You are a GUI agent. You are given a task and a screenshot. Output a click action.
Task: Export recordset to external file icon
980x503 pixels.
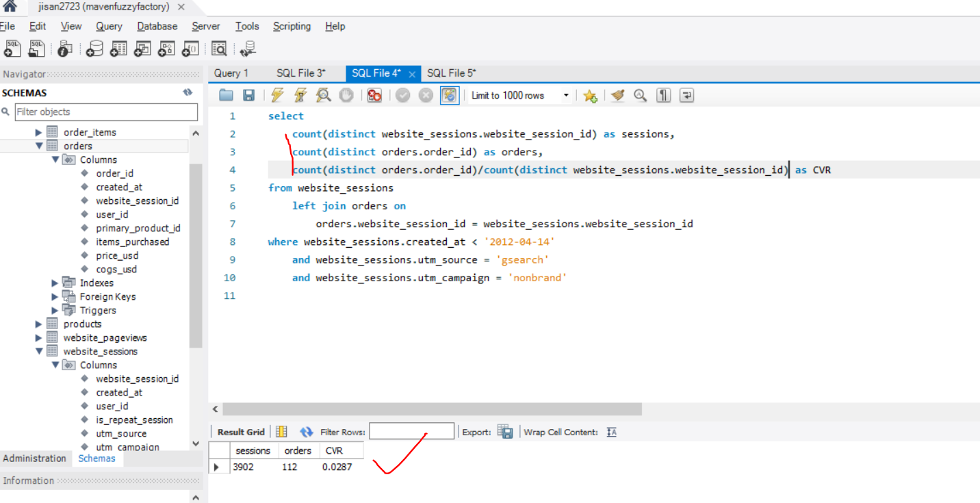point(505,432)
